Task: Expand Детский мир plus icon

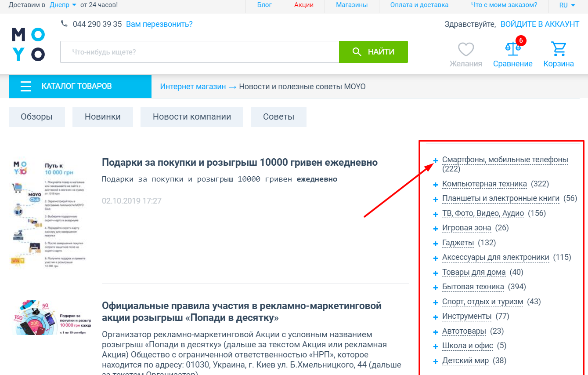Action: 436,361
